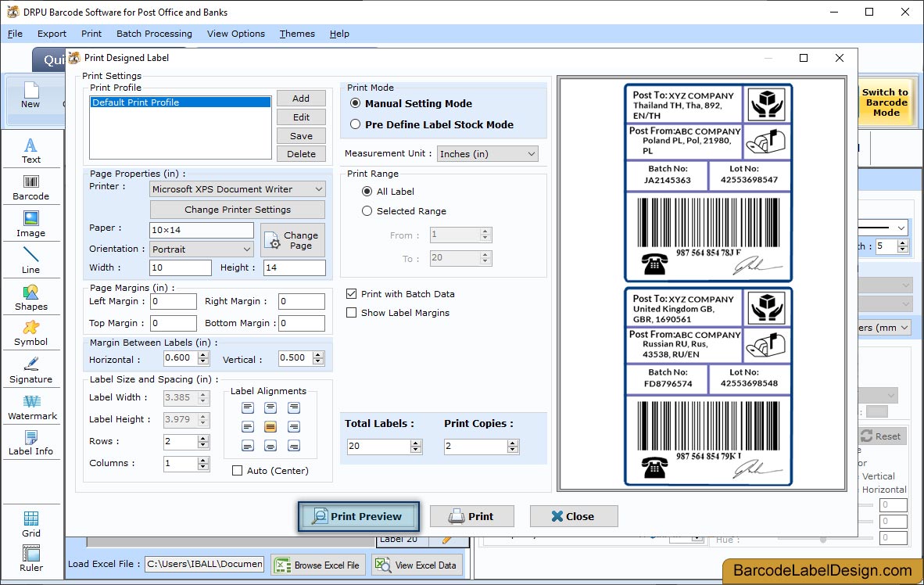Align labels bottom-right
The width and height of the screenshot is (924, 585).
(293, 446)
